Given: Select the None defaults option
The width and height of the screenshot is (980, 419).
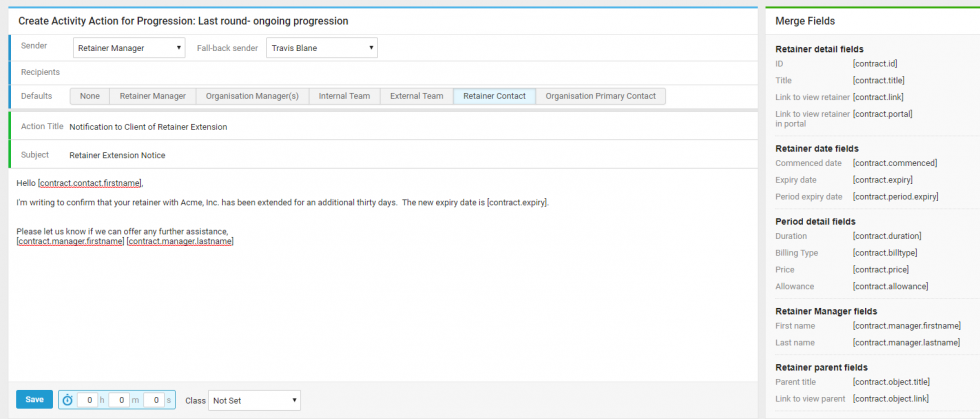Looking at the screenshot, I should click(90, 96).
